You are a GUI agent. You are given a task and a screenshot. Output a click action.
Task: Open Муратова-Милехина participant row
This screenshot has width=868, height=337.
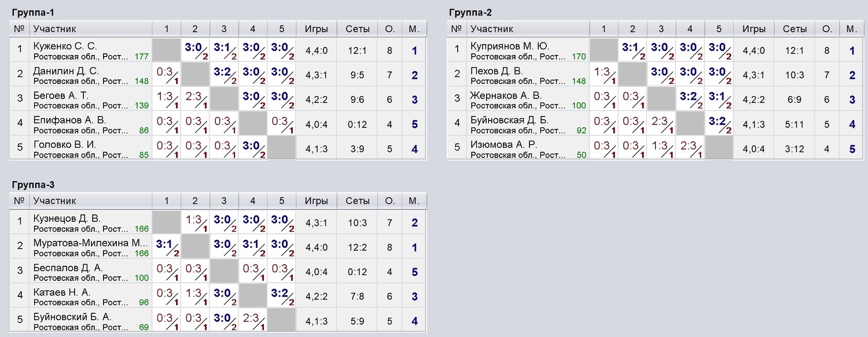point(219,247)
